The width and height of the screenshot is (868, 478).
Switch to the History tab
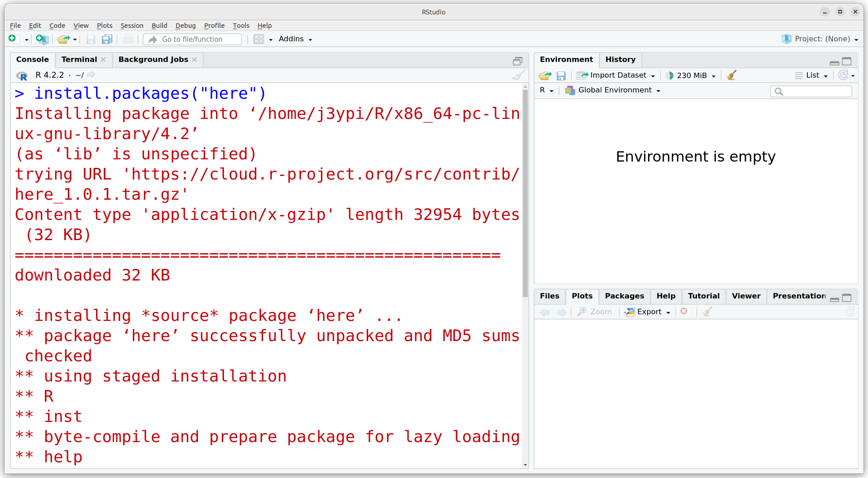coord(620,60)
